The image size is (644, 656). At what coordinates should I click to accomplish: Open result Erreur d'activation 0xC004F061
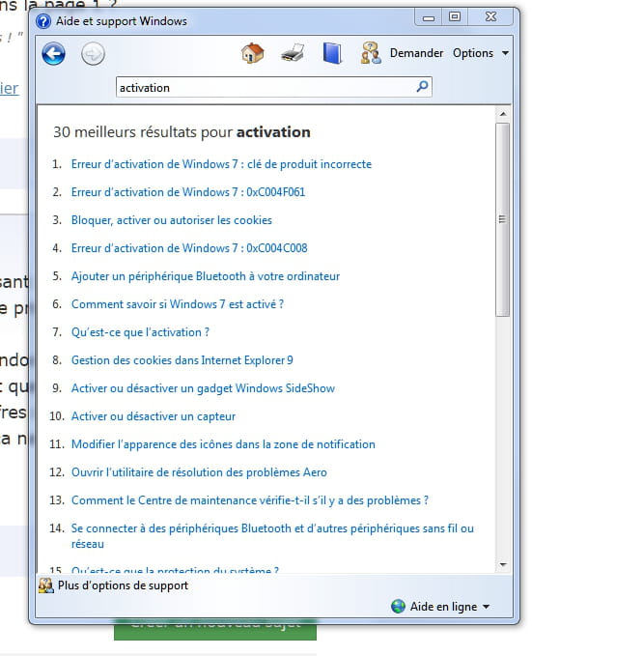[188, 192]
